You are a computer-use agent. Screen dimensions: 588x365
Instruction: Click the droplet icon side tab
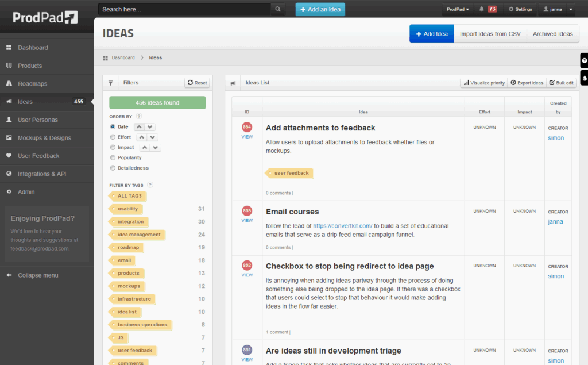pos(584,78)
